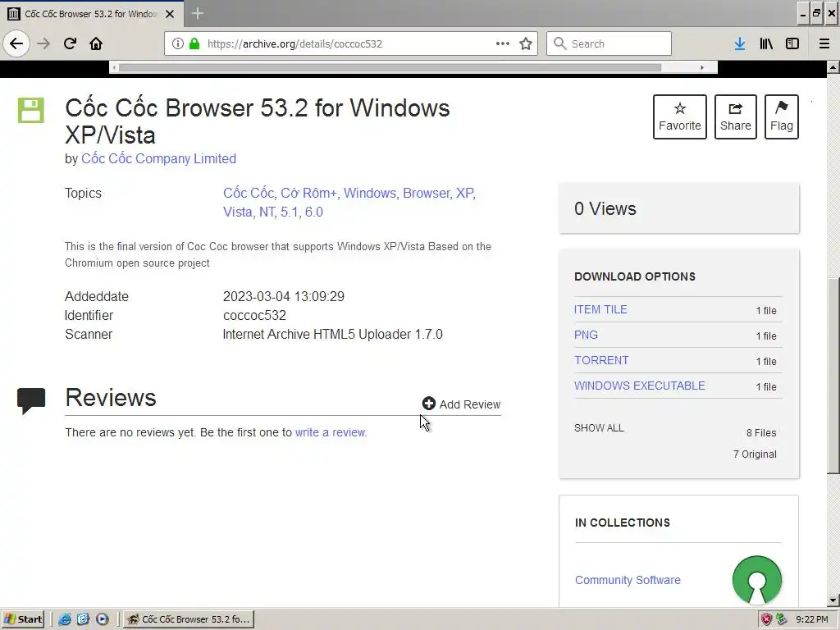This screenshot has width=840, height=630.
Task: Add Review with plus button
Action: pos(461,404)
